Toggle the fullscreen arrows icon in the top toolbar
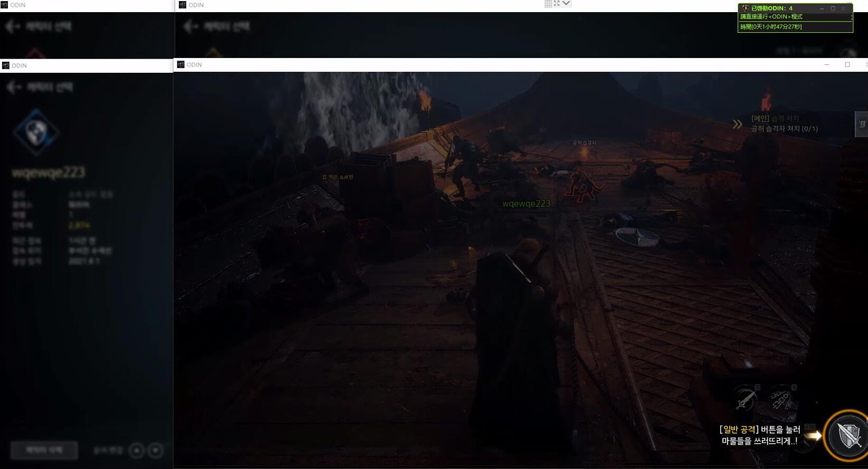868x469 pixels. pyautogui.click(x=557, y=3)
